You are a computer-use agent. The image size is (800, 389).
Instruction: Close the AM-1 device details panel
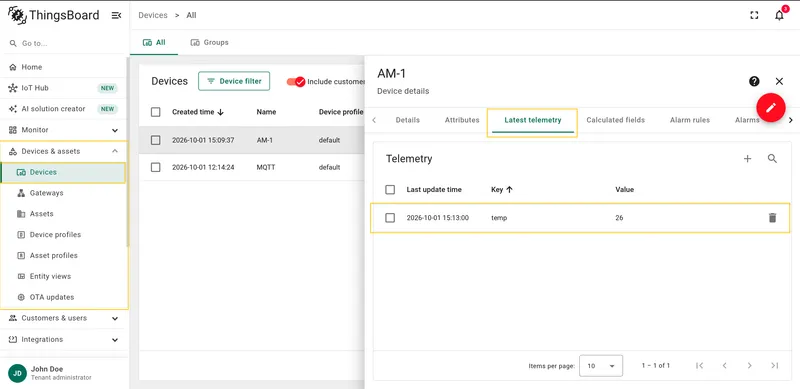tap(779, 81)
